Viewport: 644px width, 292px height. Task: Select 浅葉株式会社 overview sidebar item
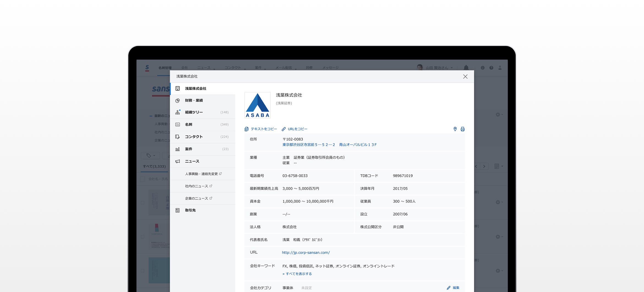pyautogui.click(x=203, y=89)
